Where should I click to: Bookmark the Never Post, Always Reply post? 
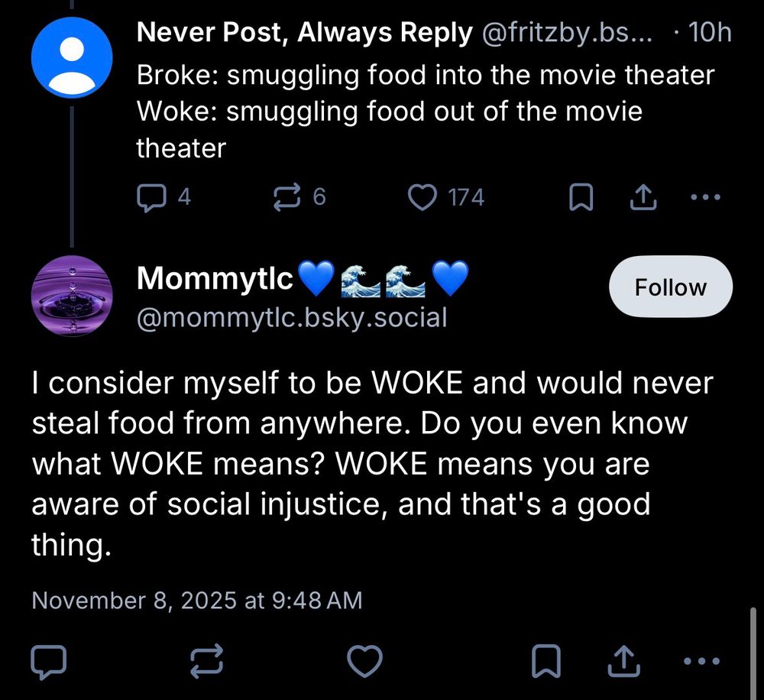pyautogui.click(x=581, y=196)
